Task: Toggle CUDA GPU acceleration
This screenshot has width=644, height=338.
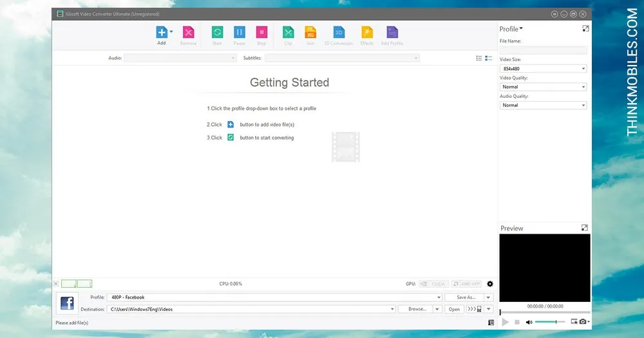Action: (x=434, y=284)
